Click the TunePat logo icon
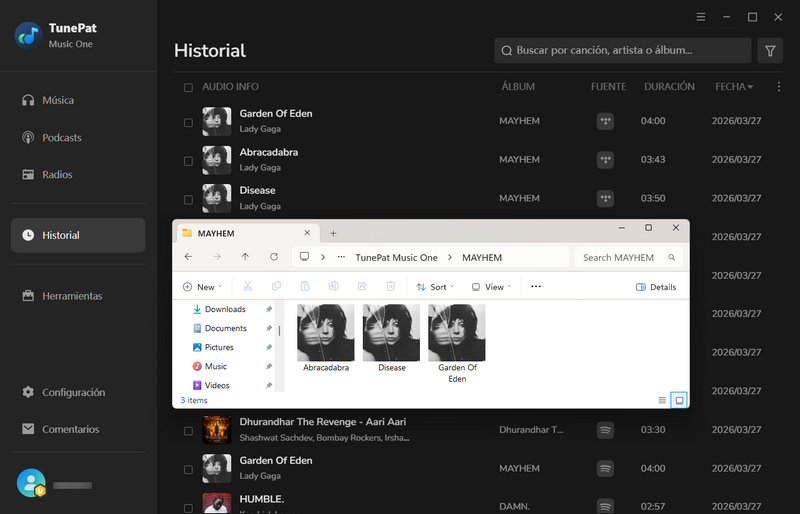 coord(29,35)
